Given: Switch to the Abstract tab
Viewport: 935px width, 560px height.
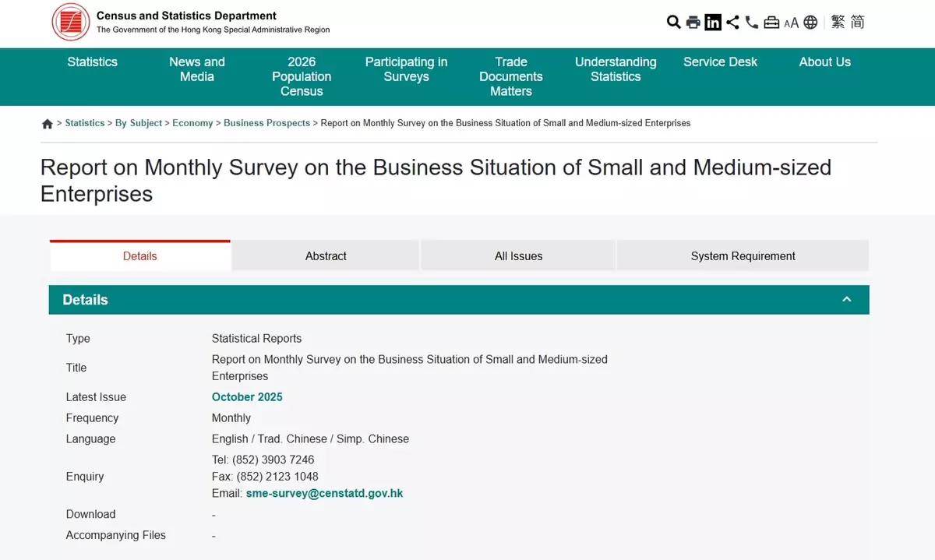Looking at the screenshot, I should pyautogui.click(x=325, y=255).
